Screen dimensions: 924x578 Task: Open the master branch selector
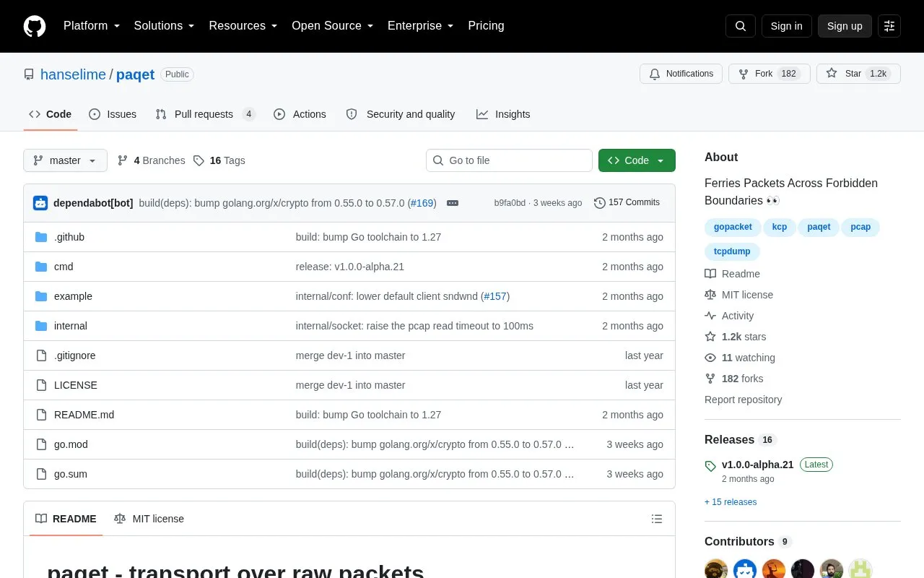[65, 160]
